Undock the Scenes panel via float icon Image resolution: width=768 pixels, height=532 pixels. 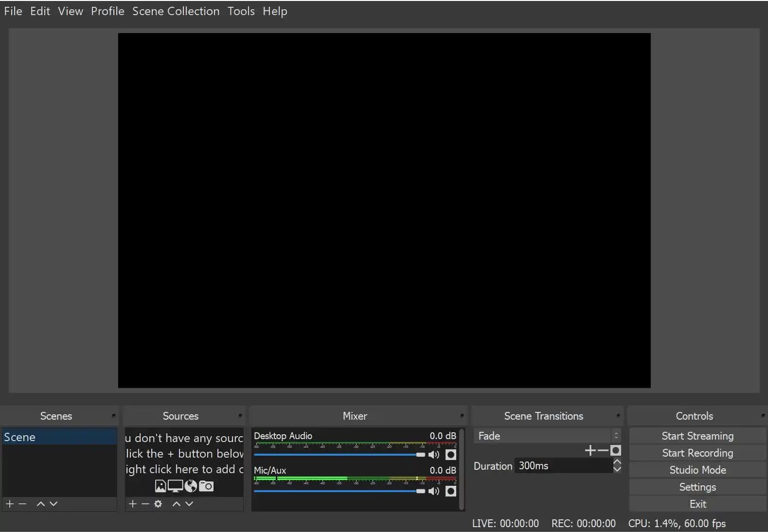click(114, 416)
